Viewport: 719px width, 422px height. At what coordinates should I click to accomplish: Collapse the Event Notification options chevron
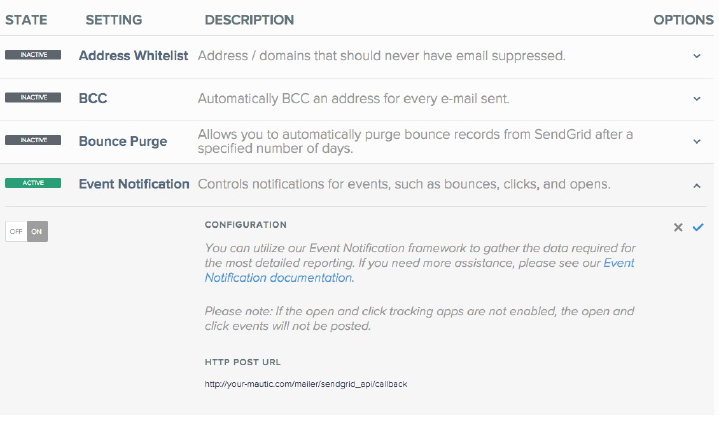tap(697, 185)
